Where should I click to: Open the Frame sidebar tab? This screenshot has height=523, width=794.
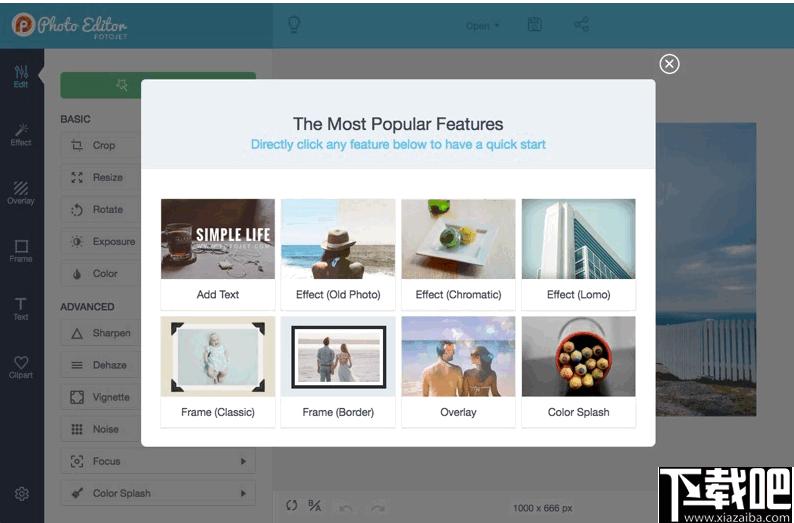pos(21,251)
